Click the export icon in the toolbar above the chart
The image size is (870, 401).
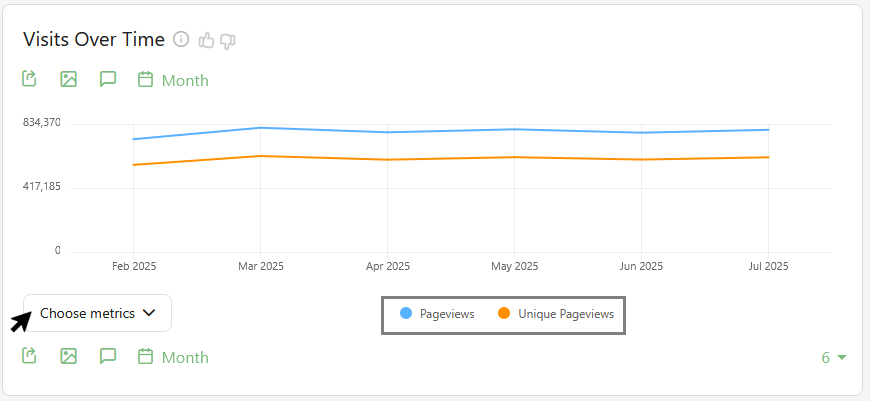pyautogui.click(x=29, y=78)
